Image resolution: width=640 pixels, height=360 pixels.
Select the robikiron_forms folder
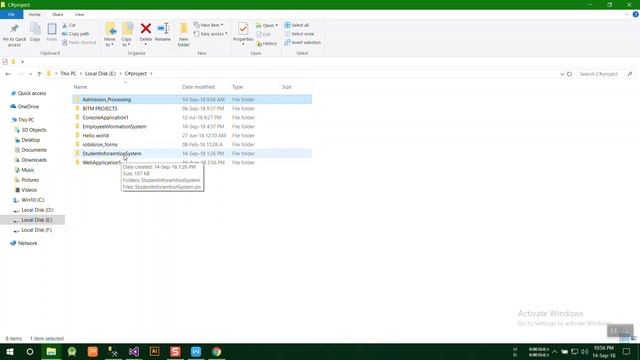pos(100,144)
